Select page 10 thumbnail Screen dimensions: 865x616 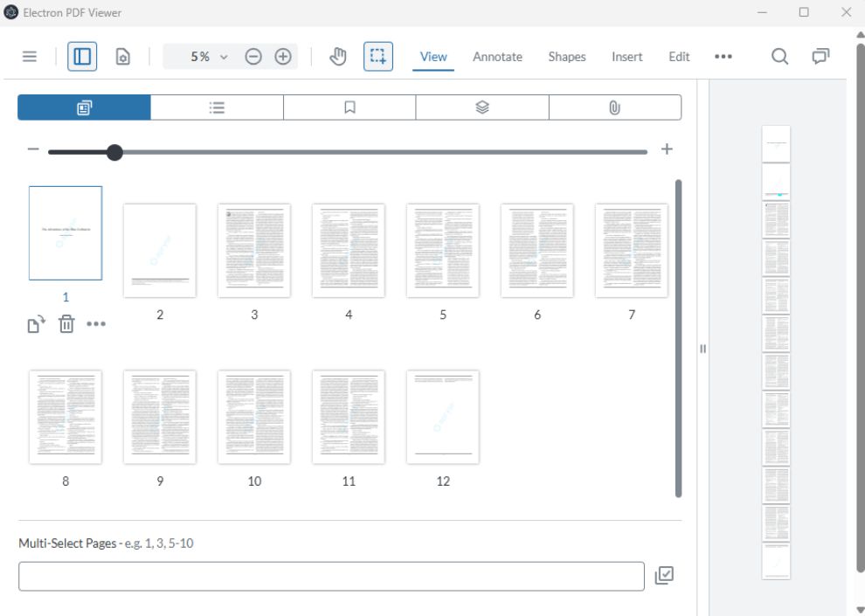(x=254, y=417)
